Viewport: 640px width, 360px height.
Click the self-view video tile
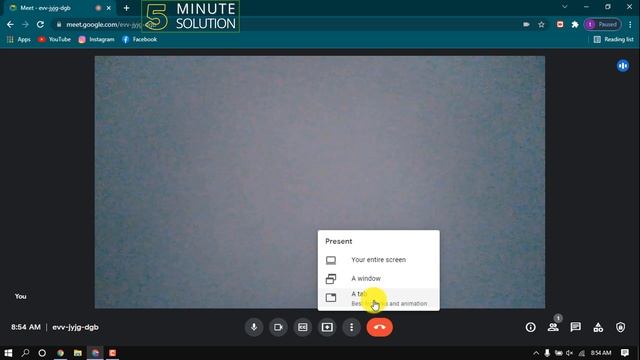[x=320, y=182]
